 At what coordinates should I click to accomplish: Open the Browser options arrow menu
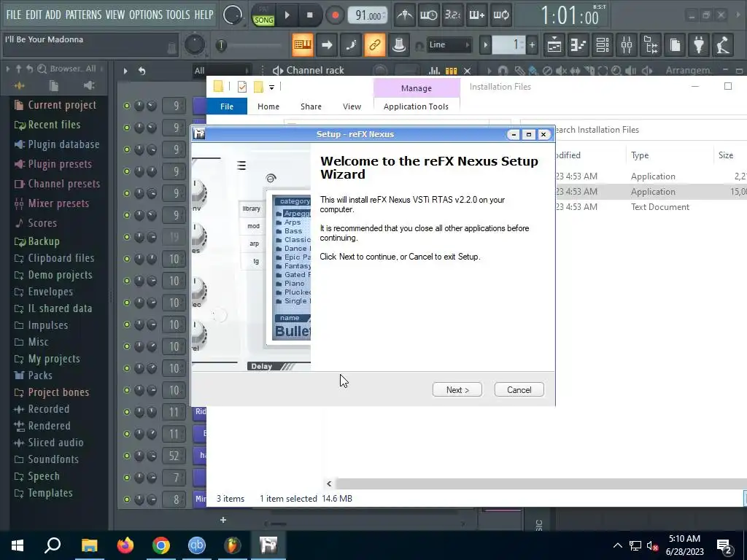[x=7, y=69]
